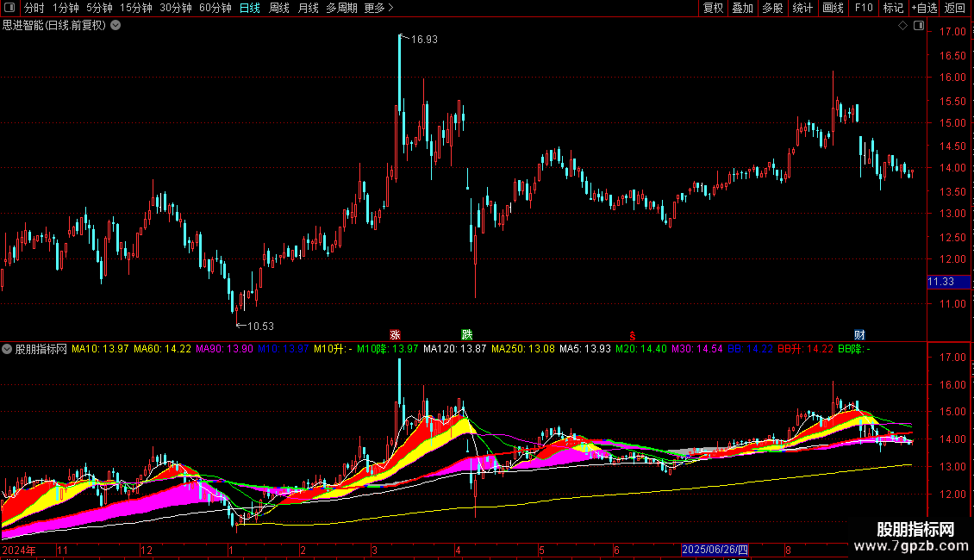
Task: Click the 返回 back button
Action: (955, 8)
